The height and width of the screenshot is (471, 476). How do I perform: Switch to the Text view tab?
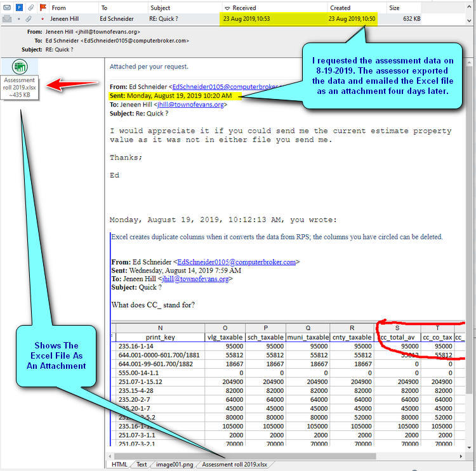pos(142,465)
